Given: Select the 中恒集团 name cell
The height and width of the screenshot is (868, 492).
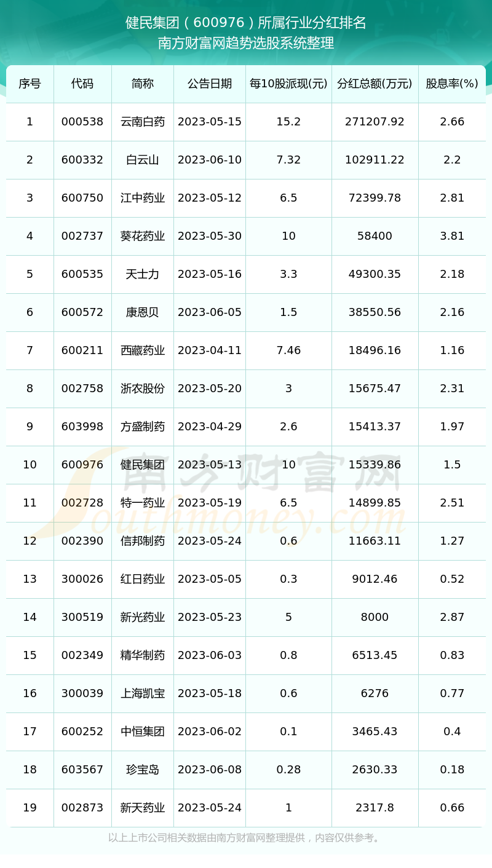Looking at the screenshot, I should [x=143, y=732].
